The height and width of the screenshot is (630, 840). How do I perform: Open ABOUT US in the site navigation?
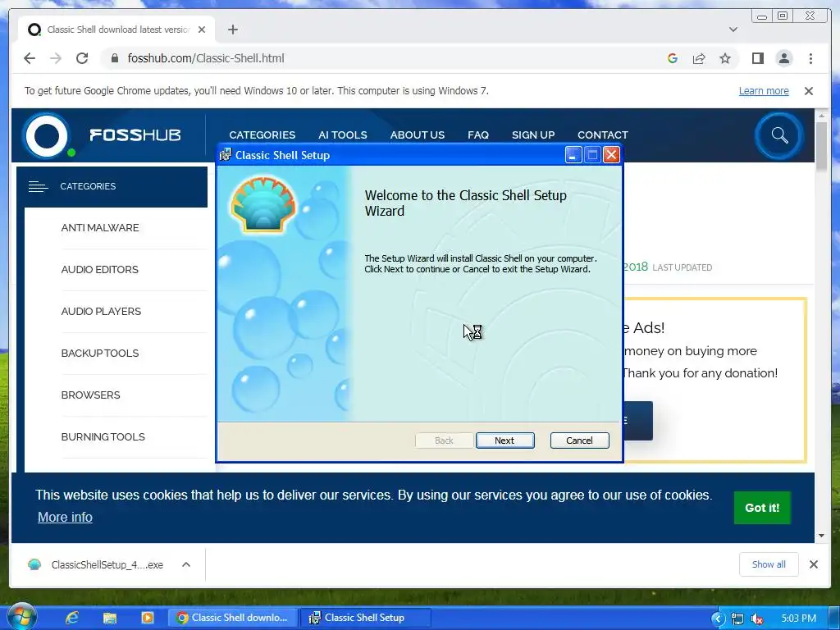(x=418, y=135)
